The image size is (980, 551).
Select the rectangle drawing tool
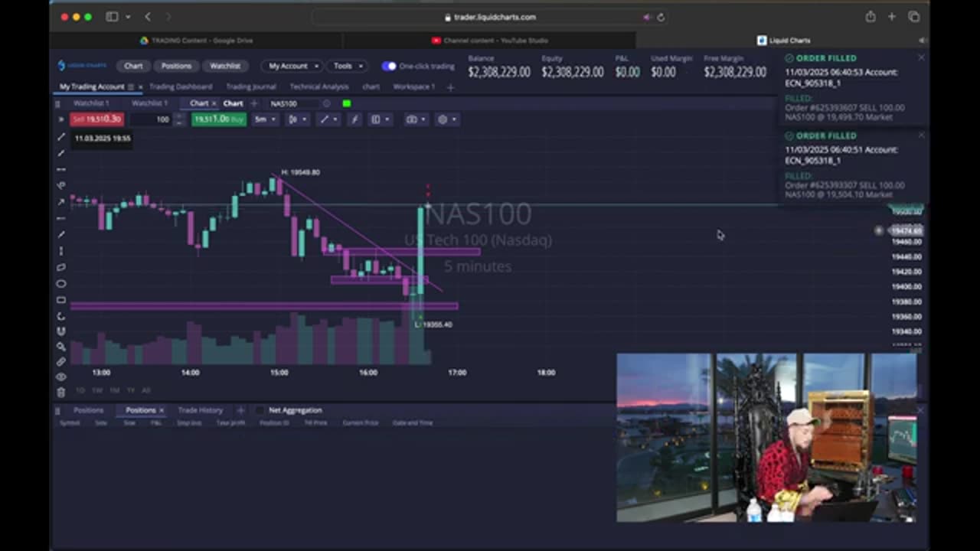(x=61, y=300)
